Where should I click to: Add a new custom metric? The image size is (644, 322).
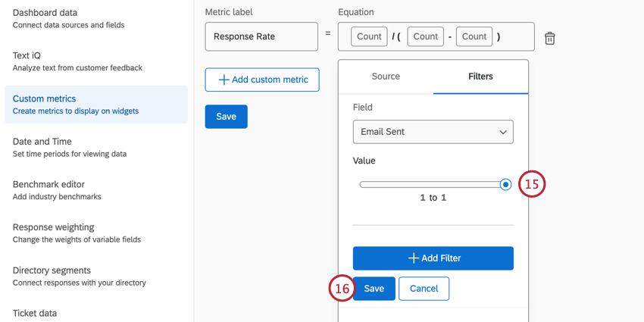coord(262,80)
